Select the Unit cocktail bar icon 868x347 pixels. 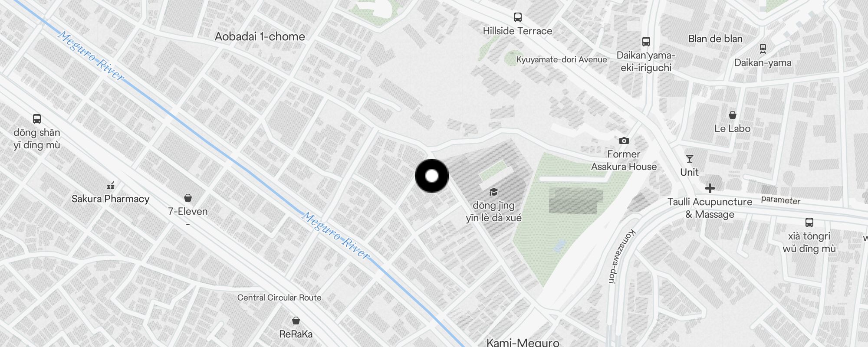[689, 159]
